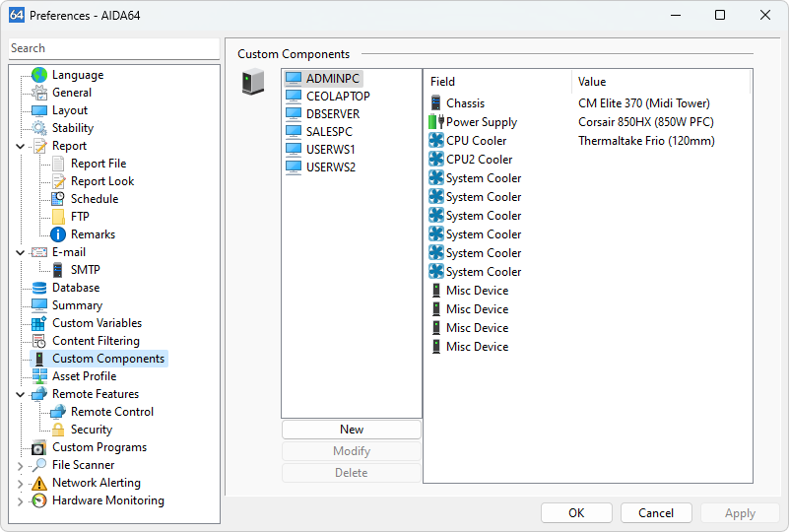The image size is (789, 532).
Task: Click the New button
Action: coord(352,430)
